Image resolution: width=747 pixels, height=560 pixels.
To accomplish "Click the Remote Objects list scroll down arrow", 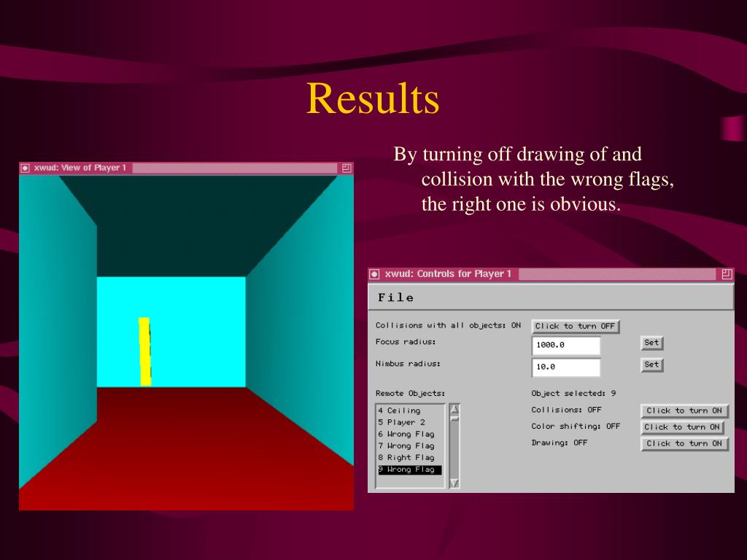I will click(454, 483).
